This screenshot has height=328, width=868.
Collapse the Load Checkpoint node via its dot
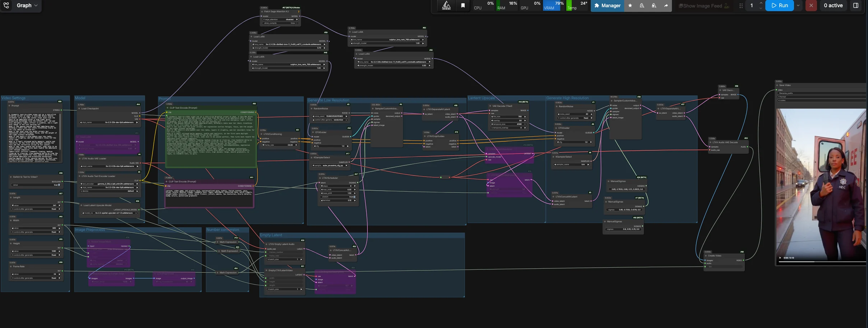coord(79,108)
